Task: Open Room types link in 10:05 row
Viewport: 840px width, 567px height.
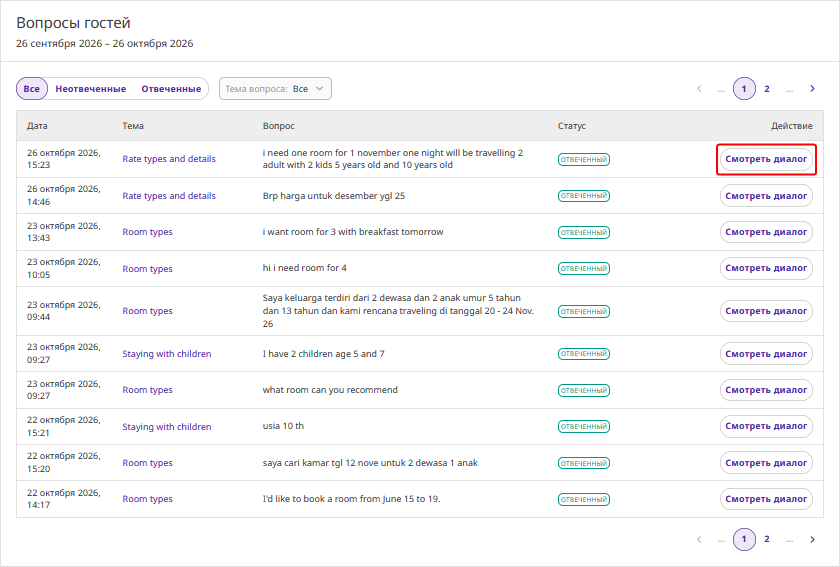Action: click(x=147, y=269)
